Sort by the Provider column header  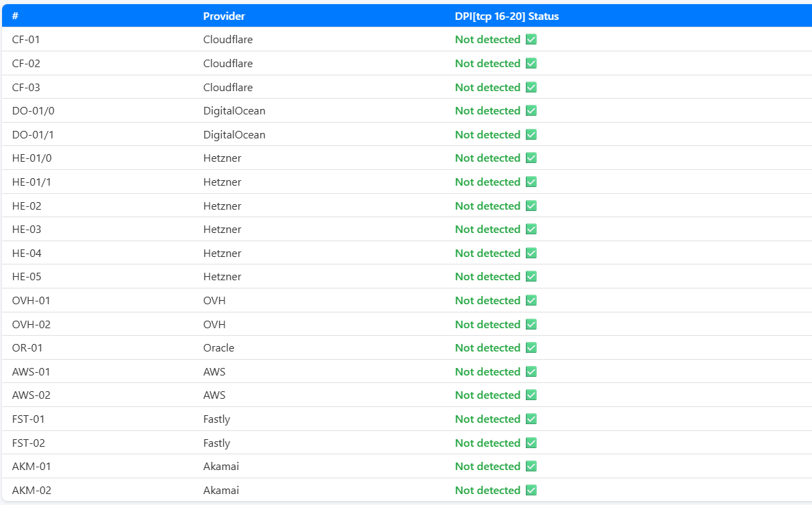point(224,16)
